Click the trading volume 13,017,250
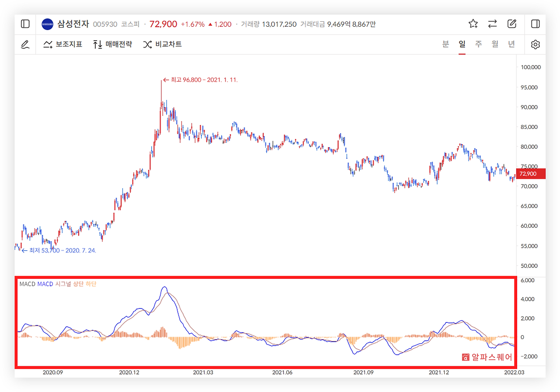 (279, 24)
